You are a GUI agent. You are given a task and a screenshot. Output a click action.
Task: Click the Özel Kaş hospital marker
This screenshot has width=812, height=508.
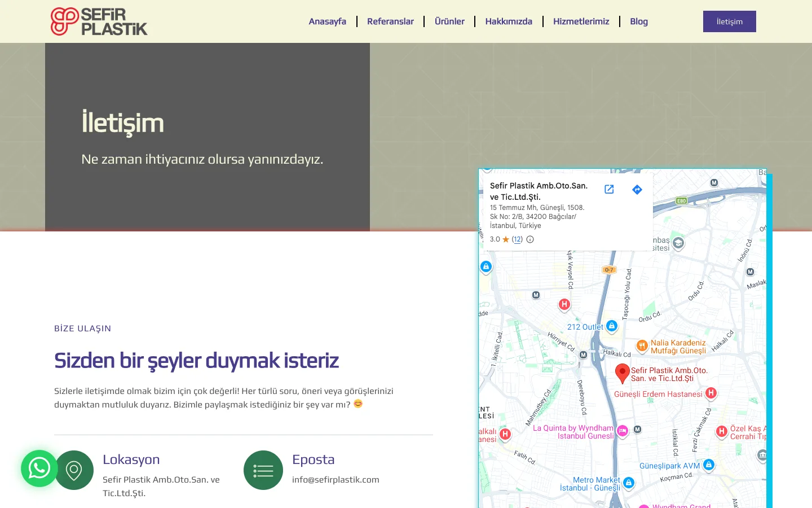click(x=721, y=432)
